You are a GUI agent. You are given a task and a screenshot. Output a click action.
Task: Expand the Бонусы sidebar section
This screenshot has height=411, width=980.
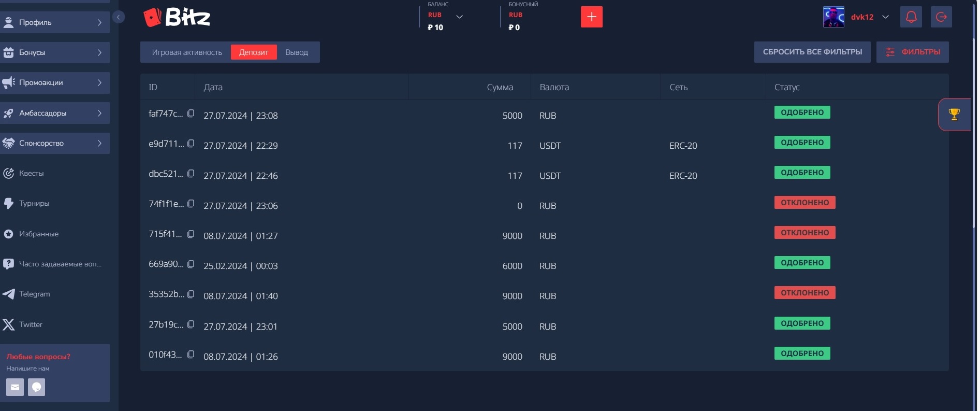pyautogui.click(x=54, y=52)
